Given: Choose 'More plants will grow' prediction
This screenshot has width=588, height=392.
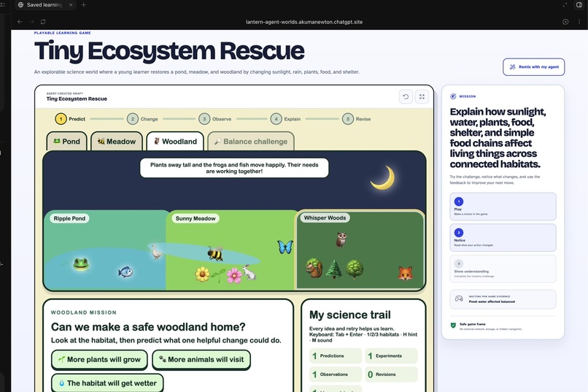Looking at the screenshot, I should tap(99, 359).
